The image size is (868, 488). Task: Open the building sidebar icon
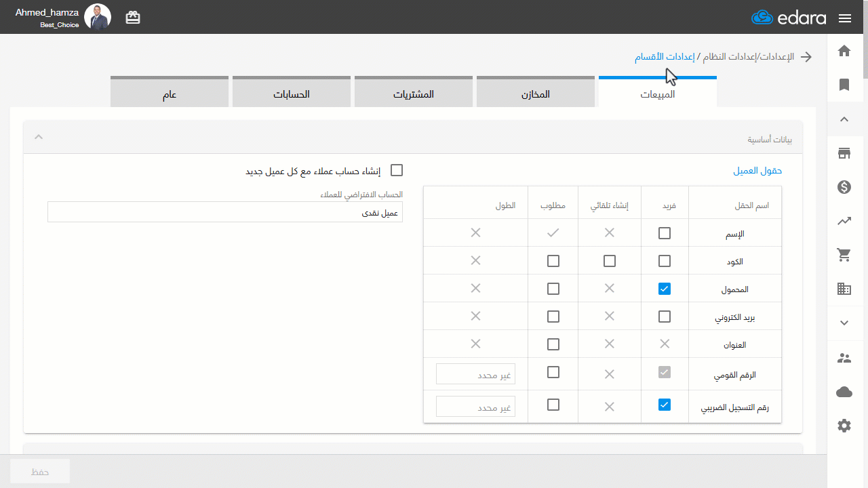click(844, 289)
